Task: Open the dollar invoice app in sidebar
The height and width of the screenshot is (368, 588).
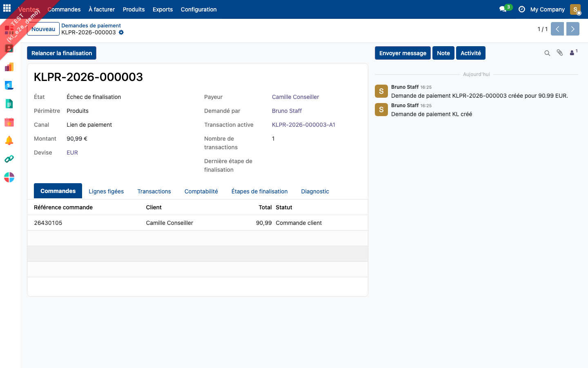Action: (9, 85)
